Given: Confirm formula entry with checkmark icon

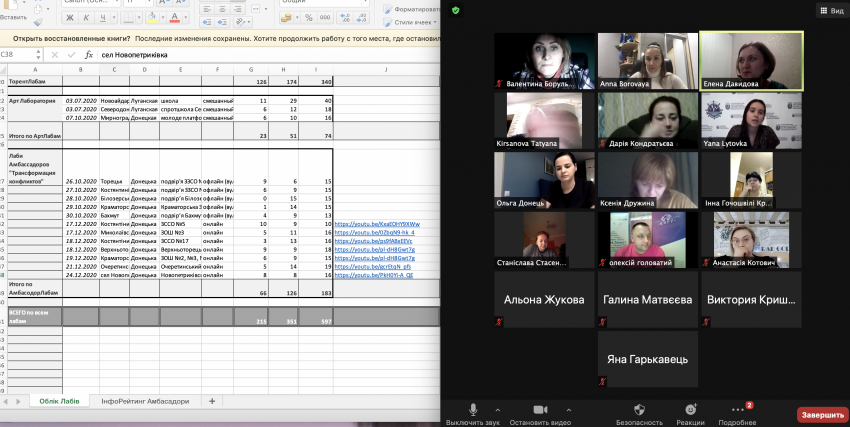Looking at the screenshot, I should click(x=72, y=55).
